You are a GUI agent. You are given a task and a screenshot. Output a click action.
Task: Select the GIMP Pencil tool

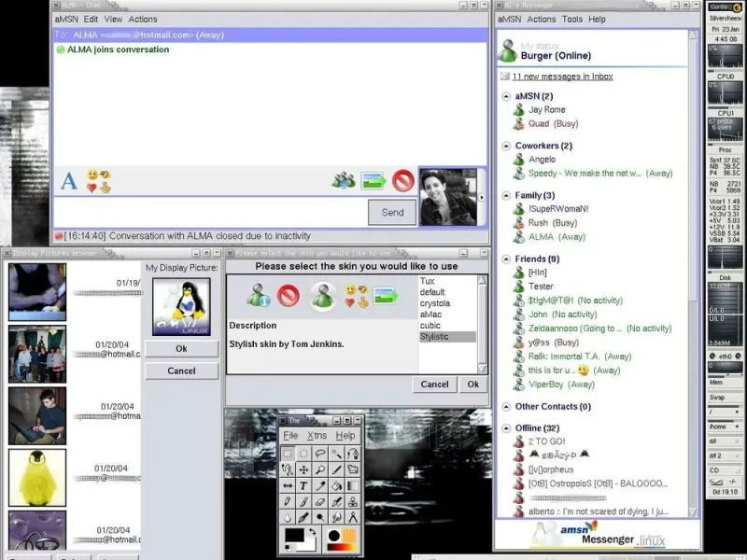(x=288, y=501)
